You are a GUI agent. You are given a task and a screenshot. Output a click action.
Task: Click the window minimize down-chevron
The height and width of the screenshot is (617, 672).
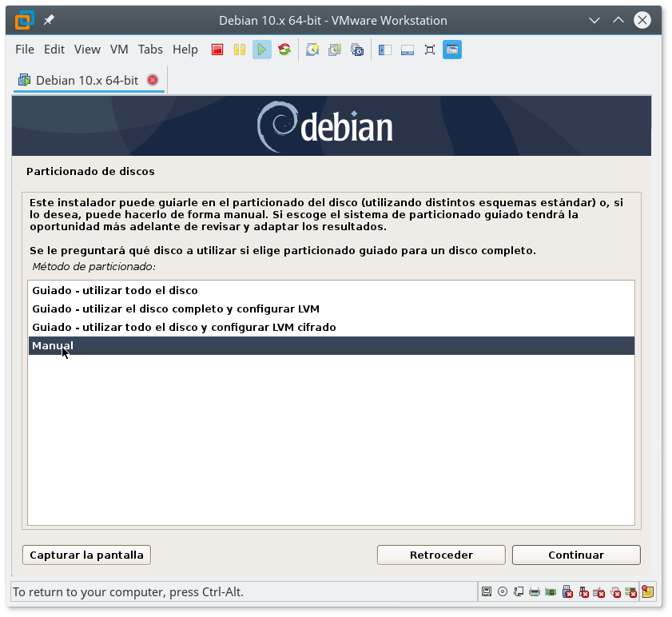[x=594, y=20]
